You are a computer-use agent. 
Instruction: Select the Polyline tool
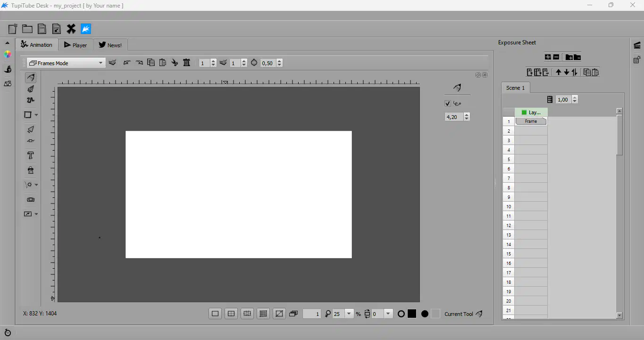[31, 100]
